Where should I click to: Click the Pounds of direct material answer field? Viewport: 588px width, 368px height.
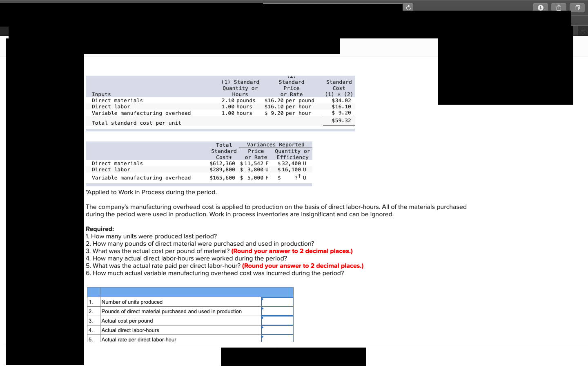pos(277,311)
